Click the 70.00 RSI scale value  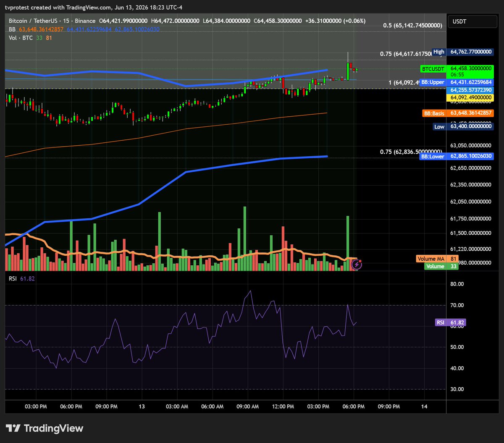click(x=457, y=305)
